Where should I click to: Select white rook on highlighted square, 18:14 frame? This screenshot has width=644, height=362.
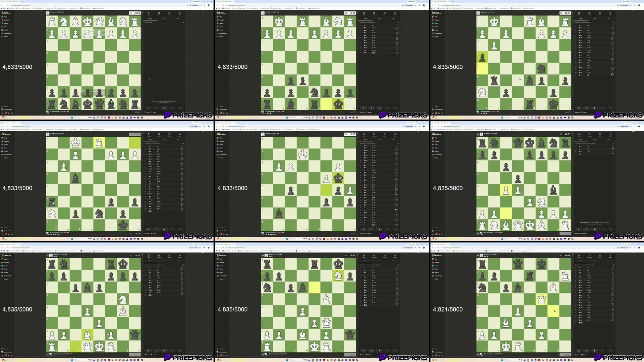pos(99,143)
